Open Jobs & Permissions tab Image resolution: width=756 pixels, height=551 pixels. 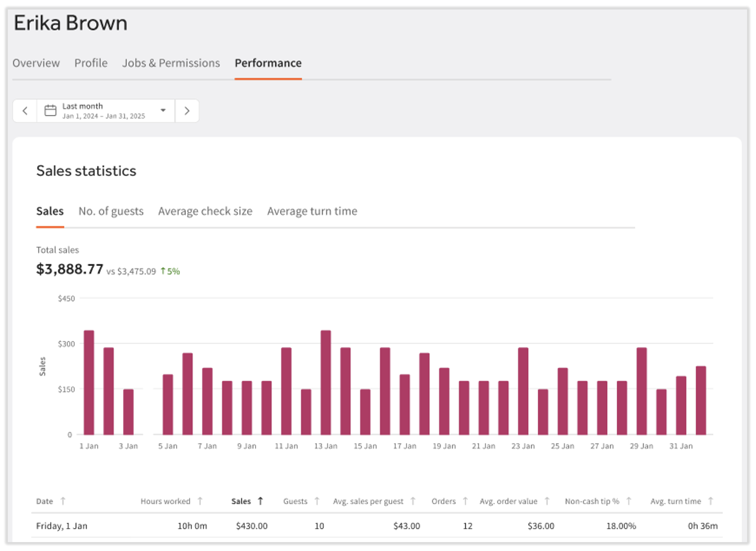coord(171,63)
